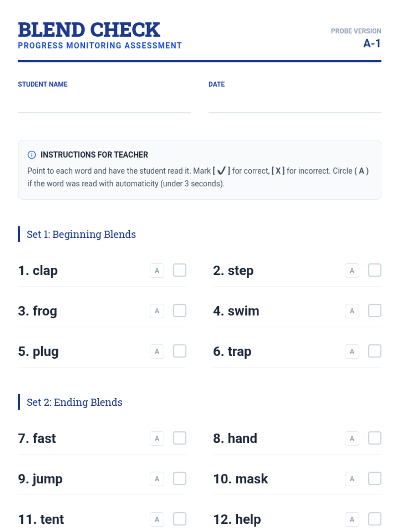Mark the automaticity A box for step

[352, 271]
